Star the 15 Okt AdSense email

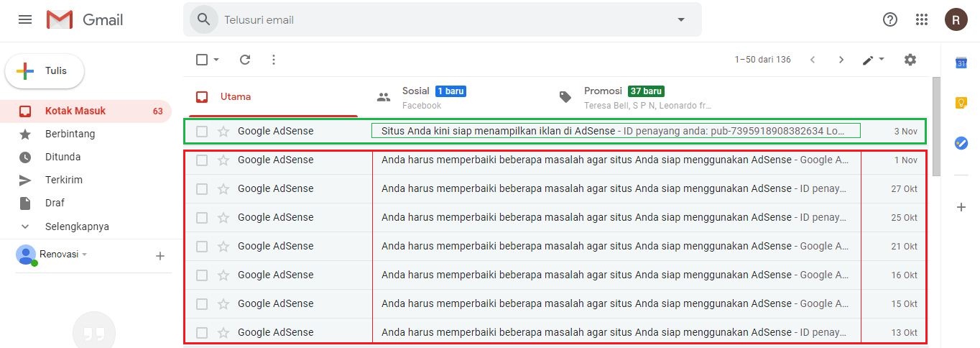(223, 303)
